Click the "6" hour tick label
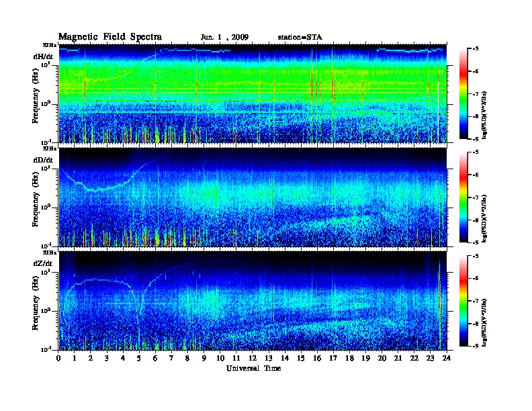This screenshot has height=411, width=532. (155, 359)
